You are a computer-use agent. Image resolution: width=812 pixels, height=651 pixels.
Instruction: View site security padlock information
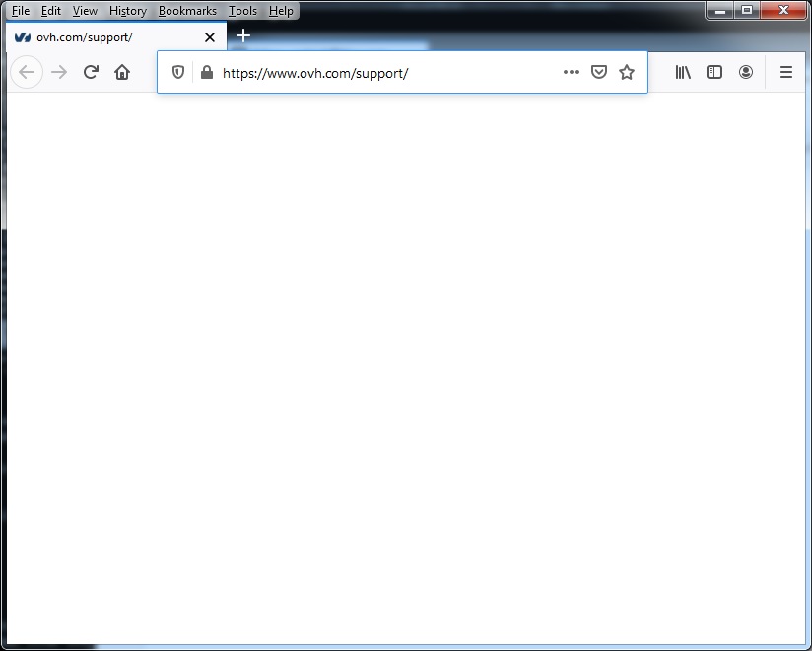coord(207,72)
